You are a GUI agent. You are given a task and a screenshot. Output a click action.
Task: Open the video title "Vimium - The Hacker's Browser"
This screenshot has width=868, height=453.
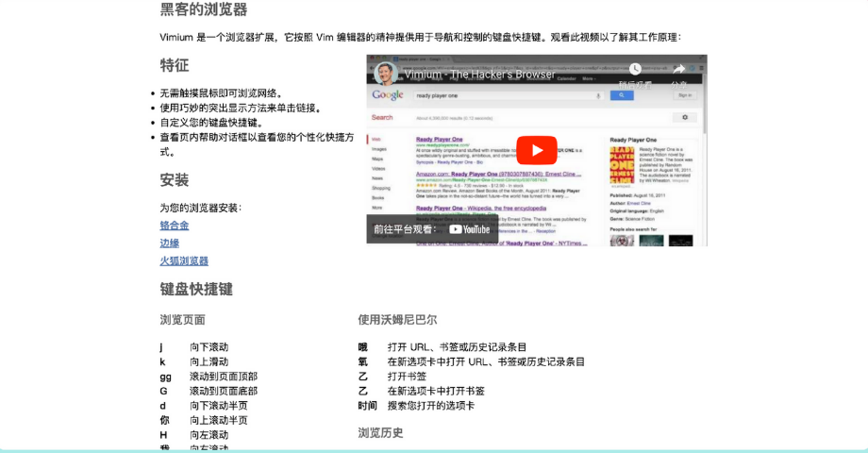(479, 75)
